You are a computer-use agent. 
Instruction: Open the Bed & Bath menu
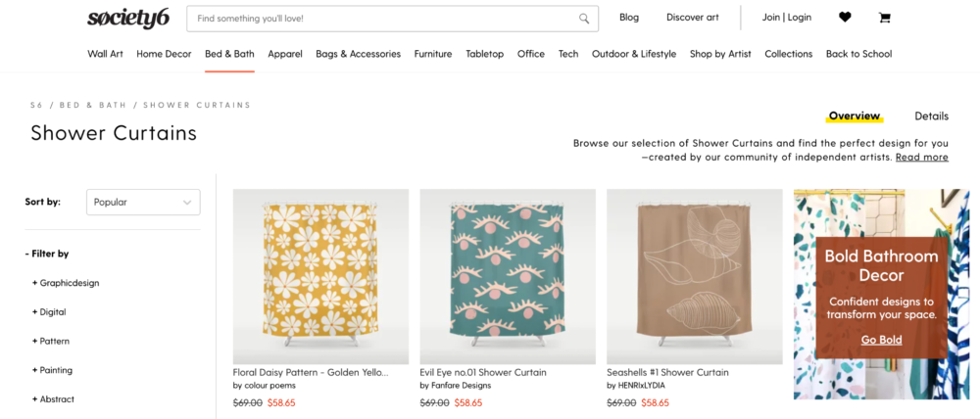coord(229,54)
